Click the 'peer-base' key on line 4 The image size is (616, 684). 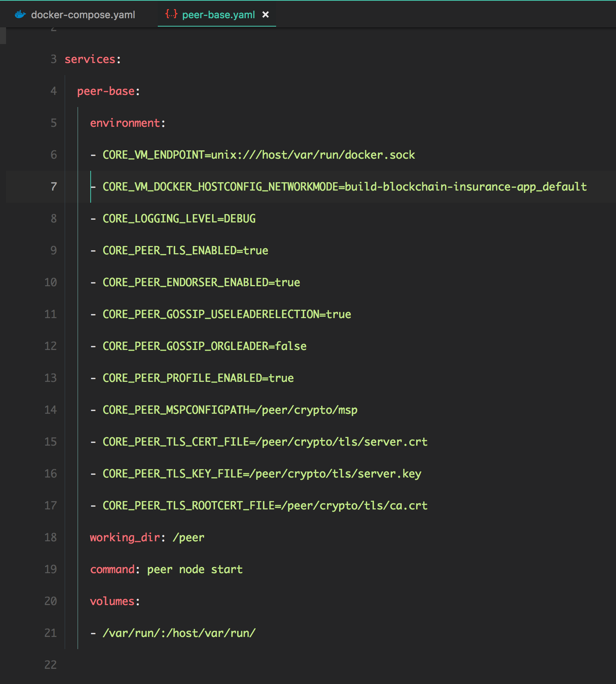pyautogui.click(x=106, y=91)
